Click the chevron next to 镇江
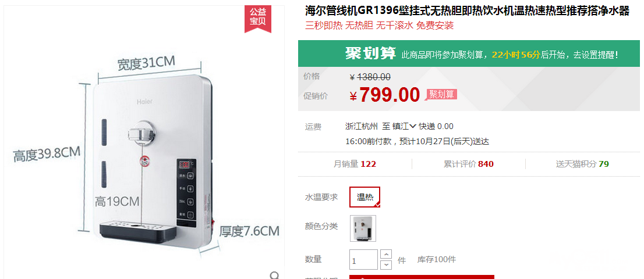This screenshot has width=644, height=279. tap(413, 126)
